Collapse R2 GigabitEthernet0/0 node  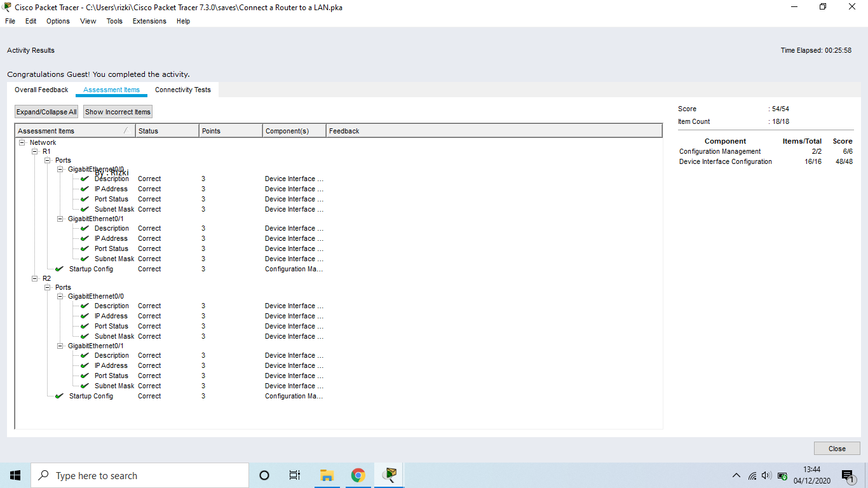coord(60,296)
